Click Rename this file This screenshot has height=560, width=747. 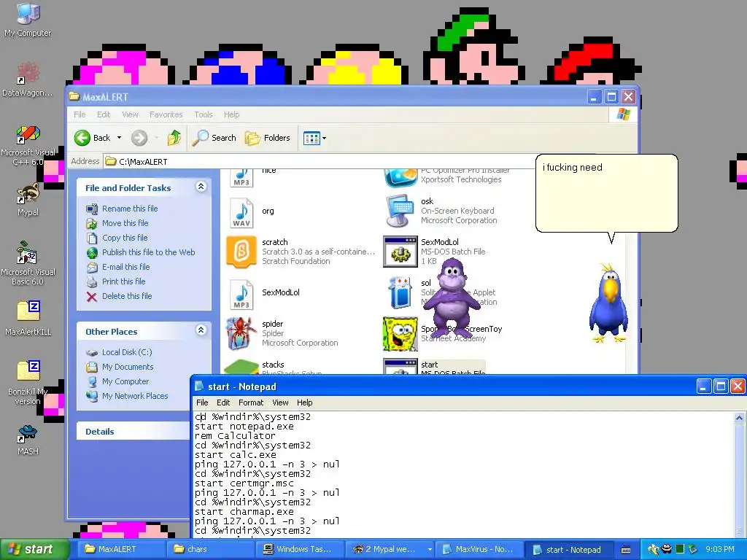pyautogui.click(x=130, y=209)
